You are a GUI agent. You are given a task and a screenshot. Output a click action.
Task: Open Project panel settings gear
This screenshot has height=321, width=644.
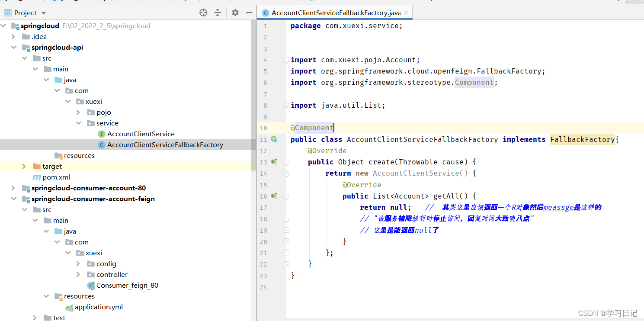click(x=235, y=13)
